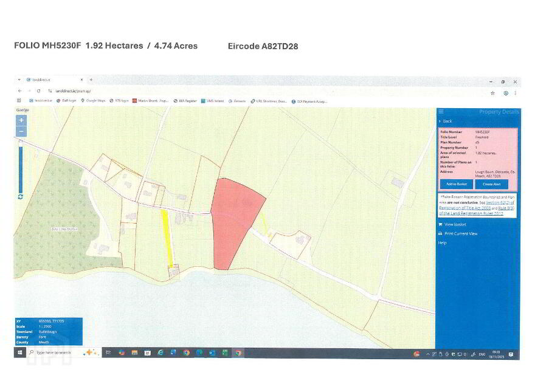Open the hamburger menu in Property Details
The width and height of the screenshot is (535, 392).
441,112
